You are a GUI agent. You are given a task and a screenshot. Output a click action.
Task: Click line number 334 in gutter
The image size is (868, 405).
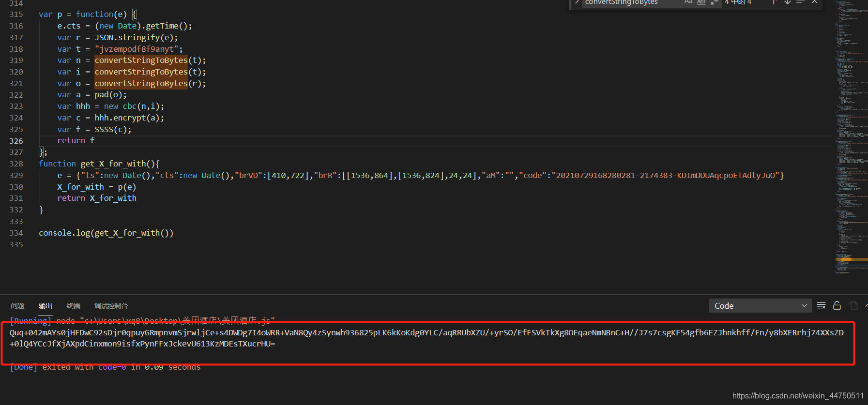tap(16, 233)
